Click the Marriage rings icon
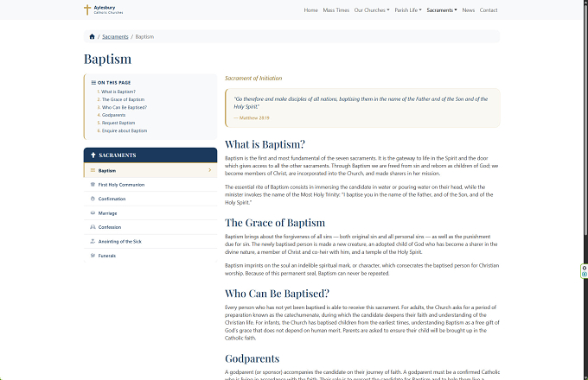The height and width of the screenshot is (380, 588). click(93, 213)
